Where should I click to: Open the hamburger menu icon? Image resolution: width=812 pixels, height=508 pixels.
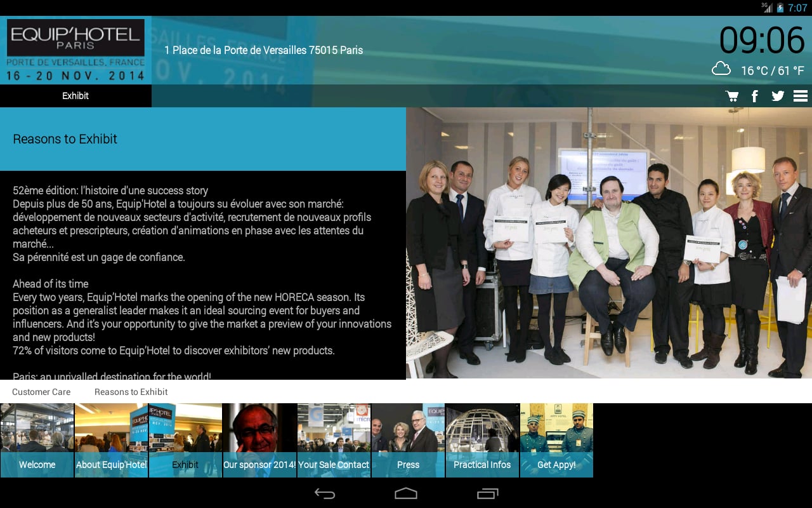point(800,96)
